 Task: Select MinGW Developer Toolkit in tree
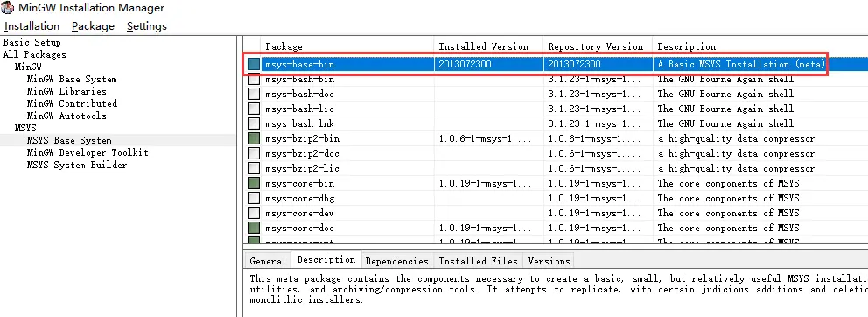(87, 152)
